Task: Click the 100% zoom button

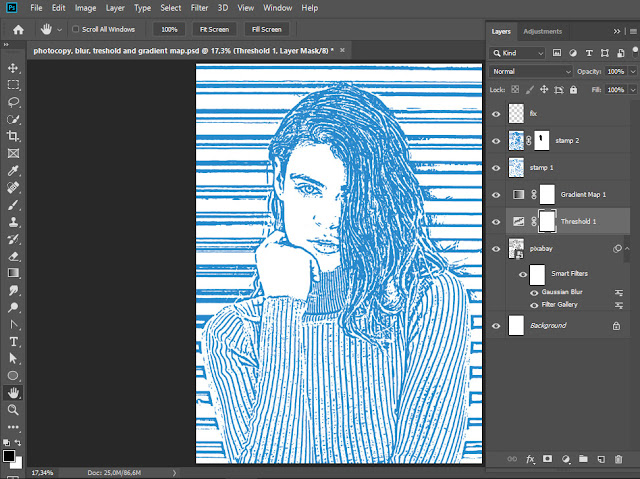Action: coord(169,29)
